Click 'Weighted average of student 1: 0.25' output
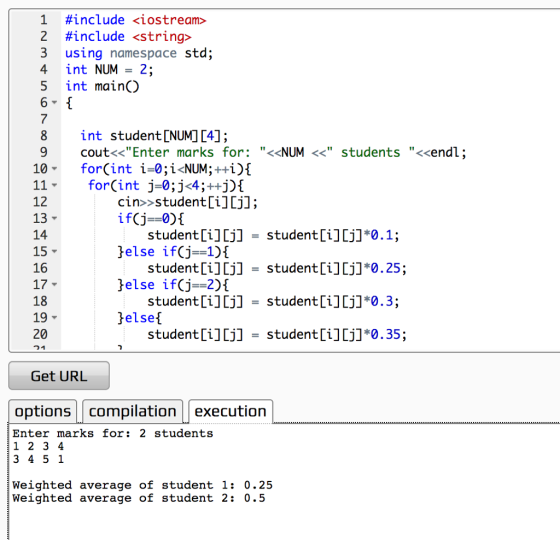The height and width of the screenshot is (540, 560). [x=142, y=485]
